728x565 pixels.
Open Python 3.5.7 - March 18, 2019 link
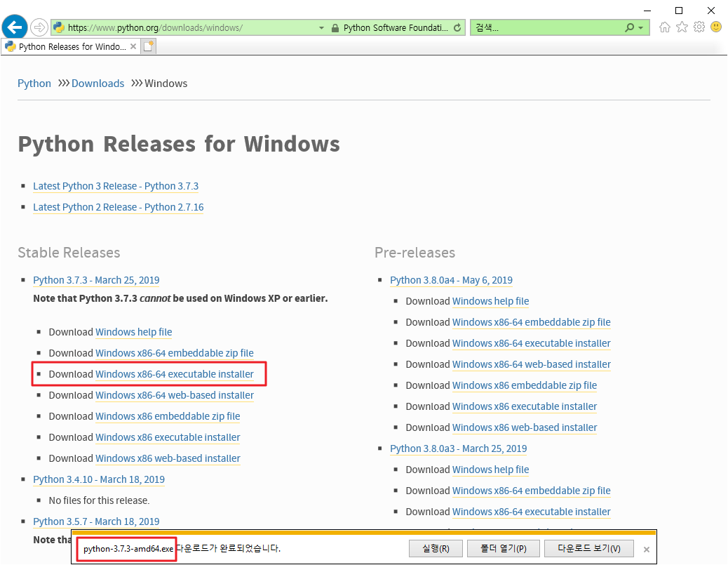coord(96,521)
